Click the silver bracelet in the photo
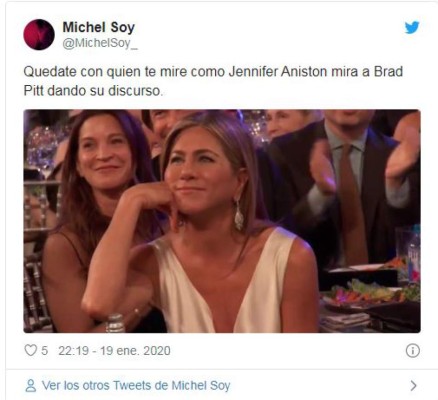Screen dimensions: 438x400 [x=115, y=323]
